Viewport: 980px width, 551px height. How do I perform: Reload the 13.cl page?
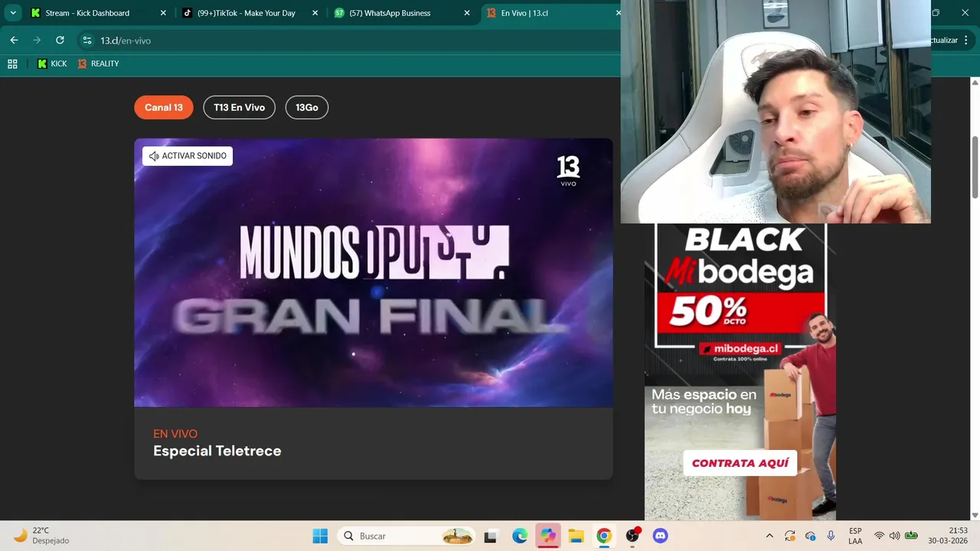point(60,40)
